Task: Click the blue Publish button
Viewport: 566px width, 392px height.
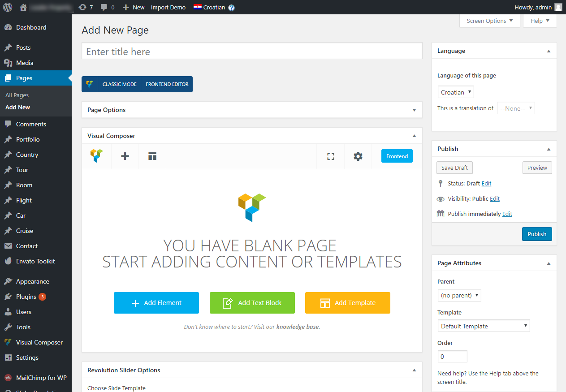Action: [537, 234]
